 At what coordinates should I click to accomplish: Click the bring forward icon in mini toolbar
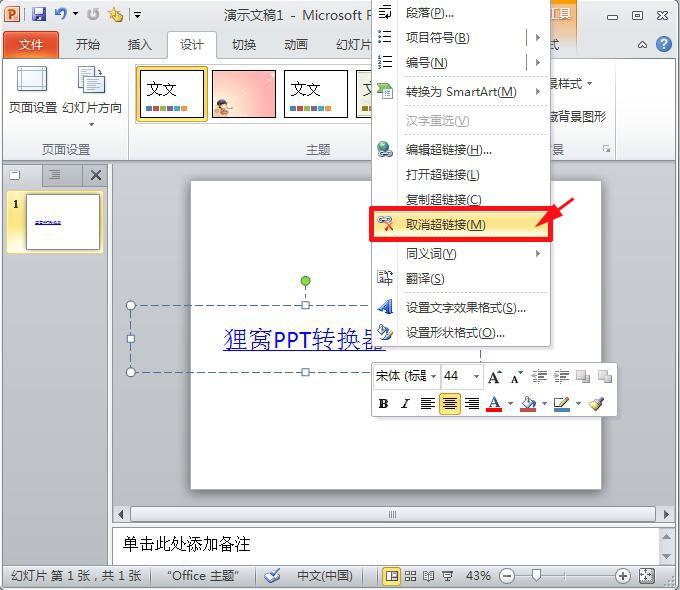coord(583,377)
